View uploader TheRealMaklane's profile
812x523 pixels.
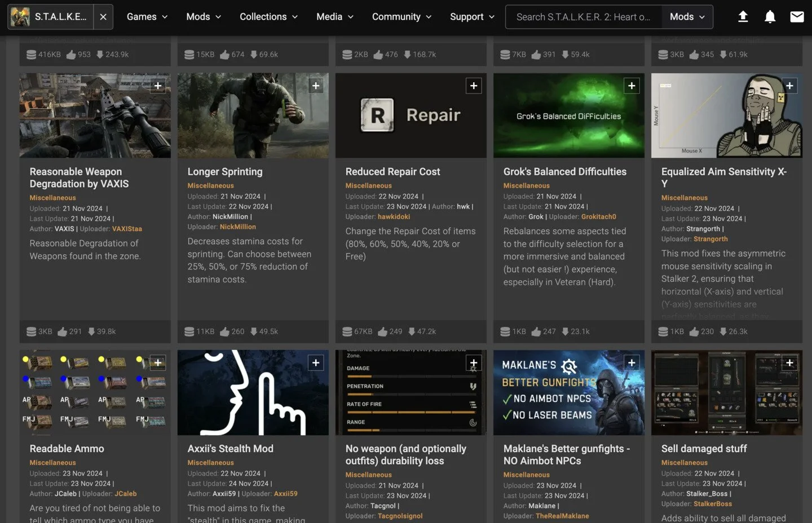pyautogui.click(x=562, y=516)
